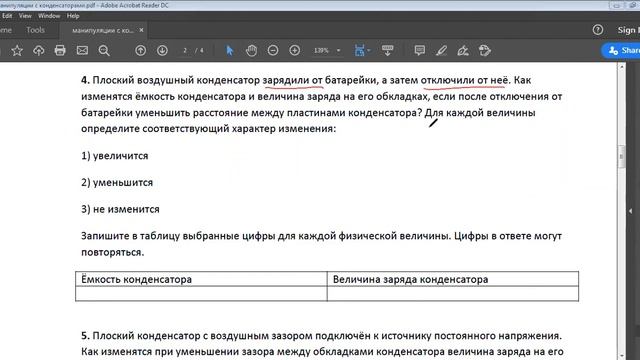The height and width of the screenshot is (360, 640).
Task: Open the fit page options icon
Action: [x=362, y=51]
